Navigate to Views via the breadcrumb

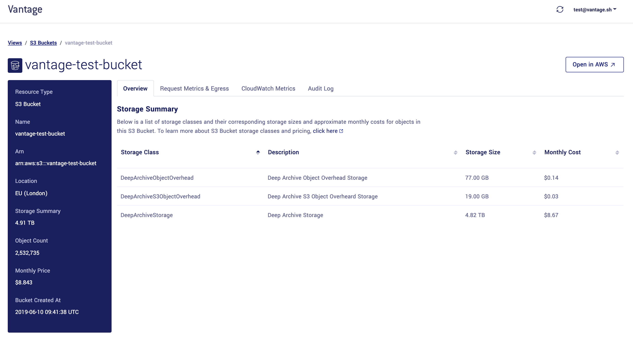point(15,43)
